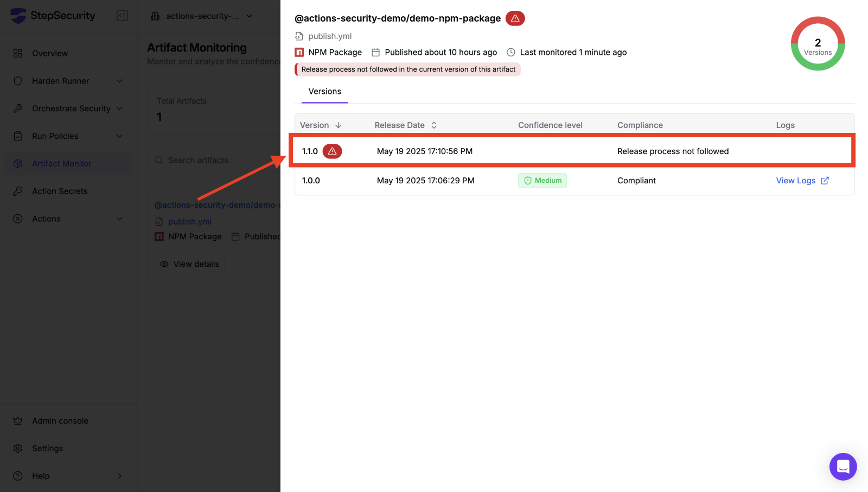Click the 'Release process not followed' alert banner
The height and width of the screenshot is (492, 868).
[407, 69]
